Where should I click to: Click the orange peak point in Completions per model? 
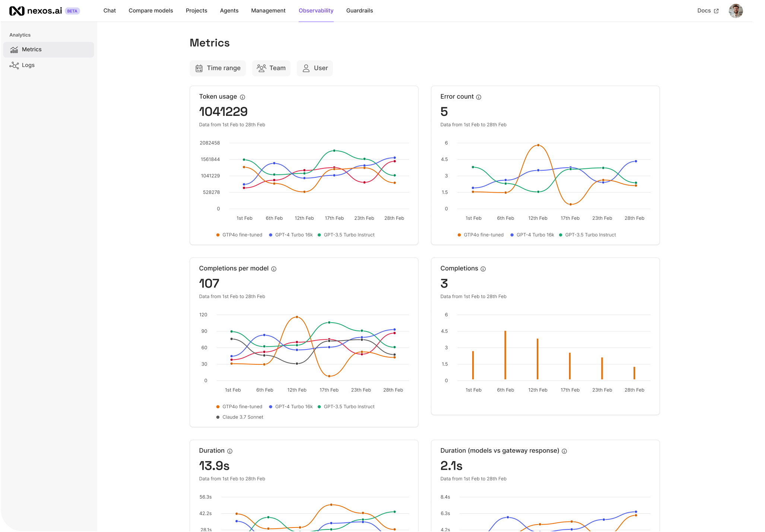[x=297, y=317]
